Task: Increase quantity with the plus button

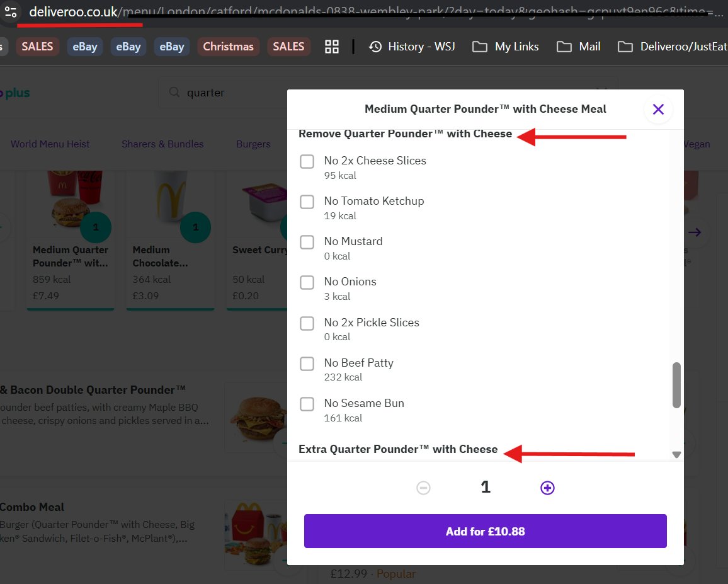Action: point(547,488)
